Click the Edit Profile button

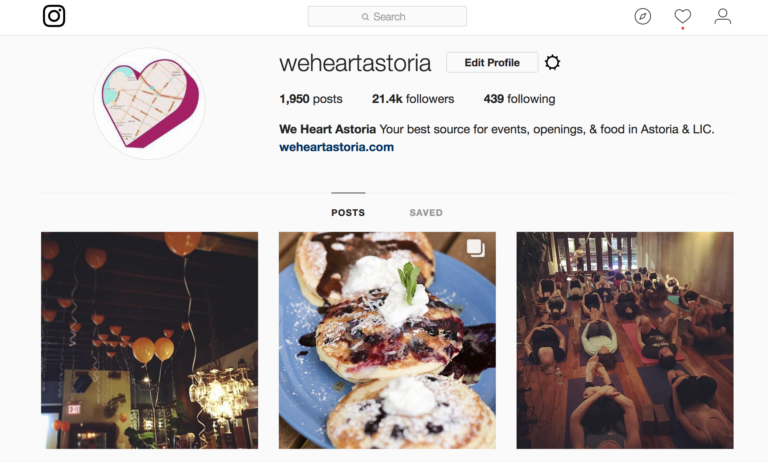pyautogui.click(x=492, y=63)
